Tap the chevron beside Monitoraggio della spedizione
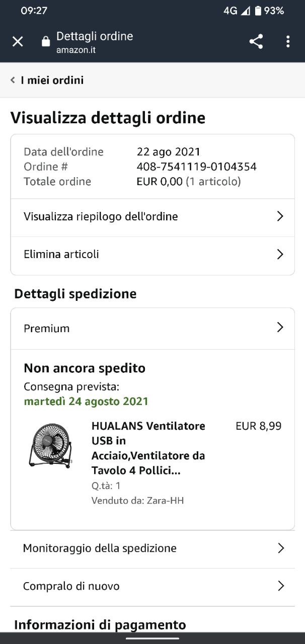 point(281,548)
